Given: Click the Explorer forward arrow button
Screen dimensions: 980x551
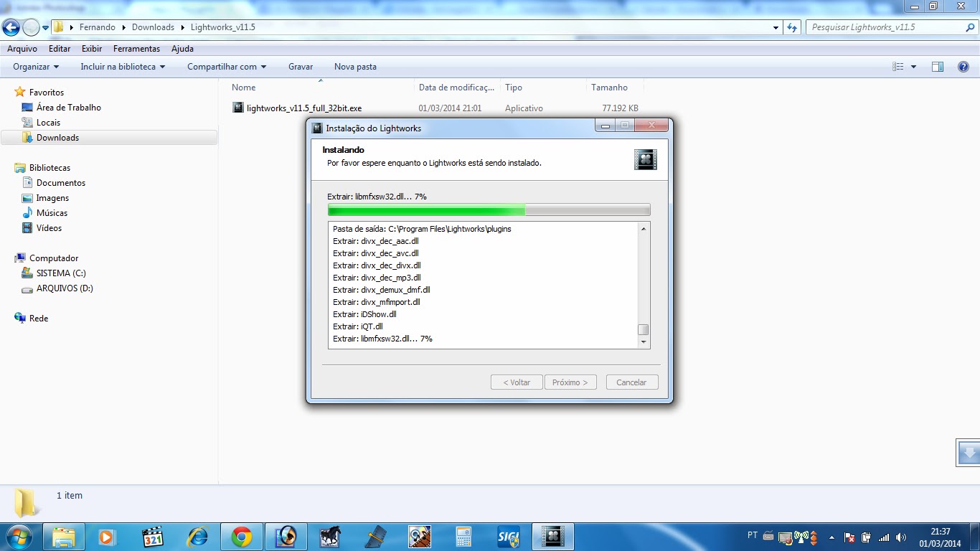Looking at the screenshot, I should (x=31, y=27).
